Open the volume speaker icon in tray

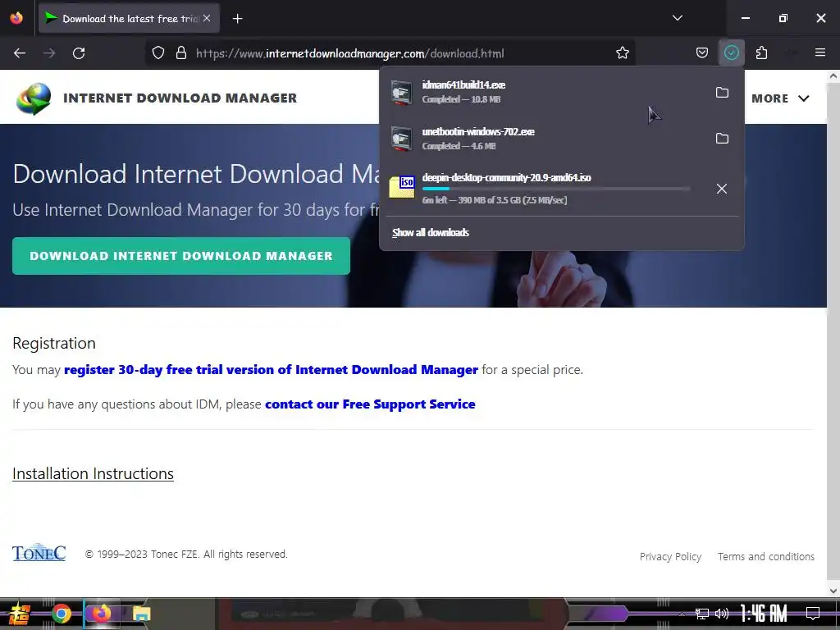pyautogui.click(x=722, y=614)
